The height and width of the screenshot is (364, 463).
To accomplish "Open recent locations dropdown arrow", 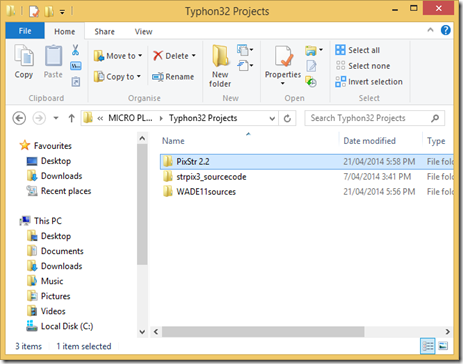I will [56, 118].
